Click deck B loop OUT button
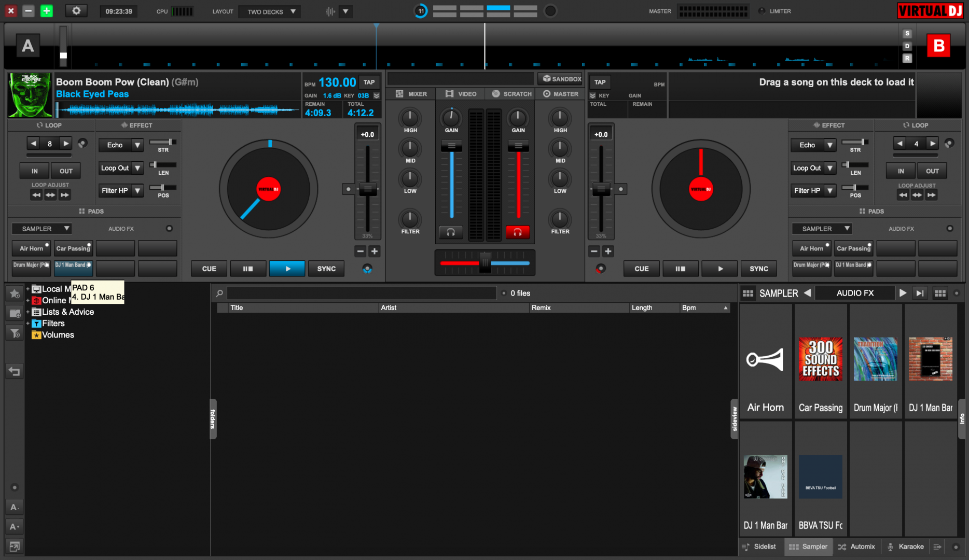The height and width of the screenshot is (560, 969). [932, 171]
